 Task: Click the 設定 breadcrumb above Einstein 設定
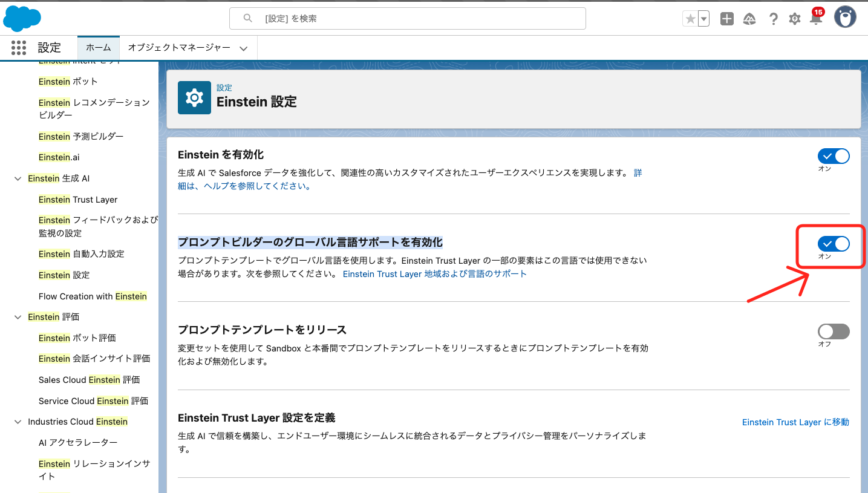pyautogui.click(x=224, y=88)
